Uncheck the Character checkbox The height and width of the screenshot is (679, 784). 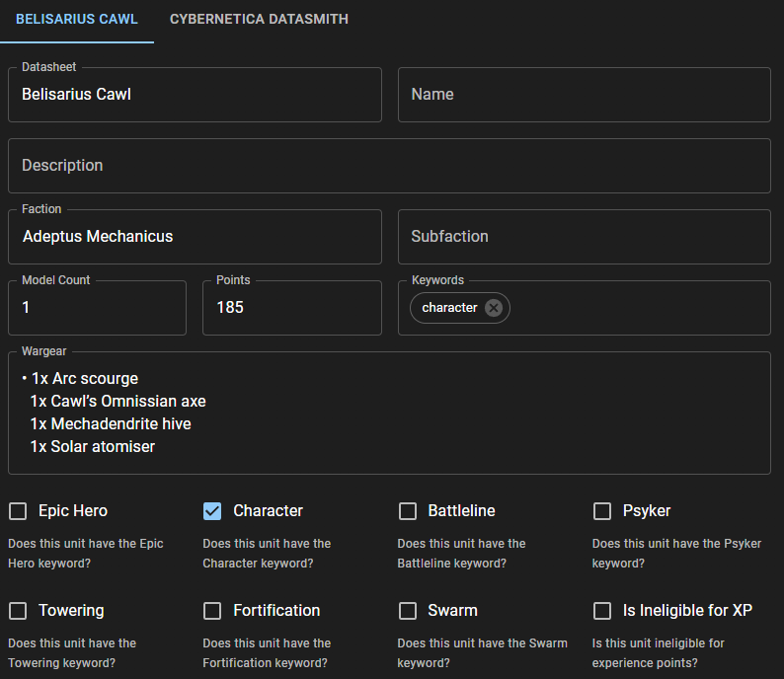pos(212,511)
